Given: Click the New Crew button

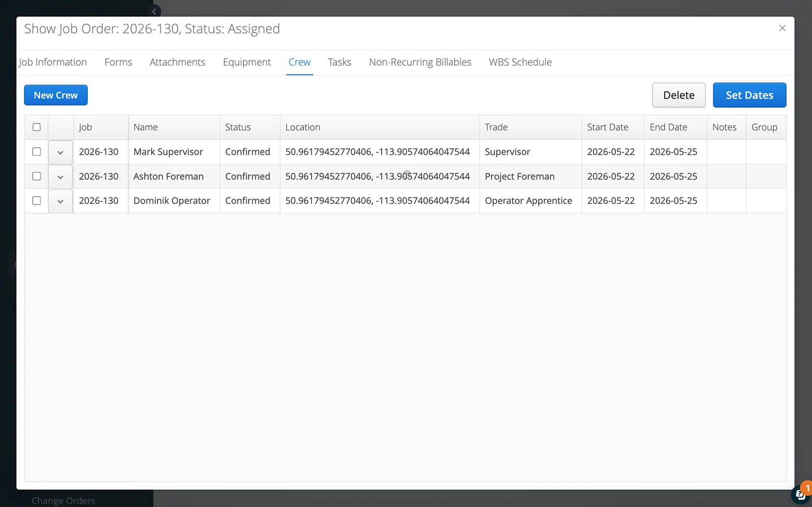Looking at the screenshot, I should click(56, 95).
